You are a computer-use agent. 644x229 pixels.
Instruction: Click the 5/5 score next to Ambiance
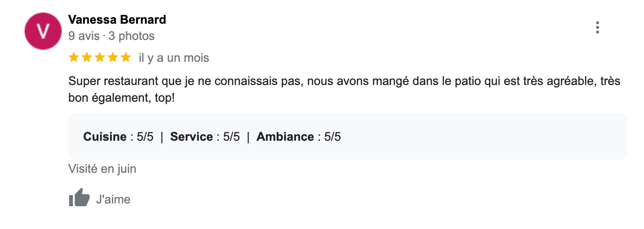click(332, 137)
